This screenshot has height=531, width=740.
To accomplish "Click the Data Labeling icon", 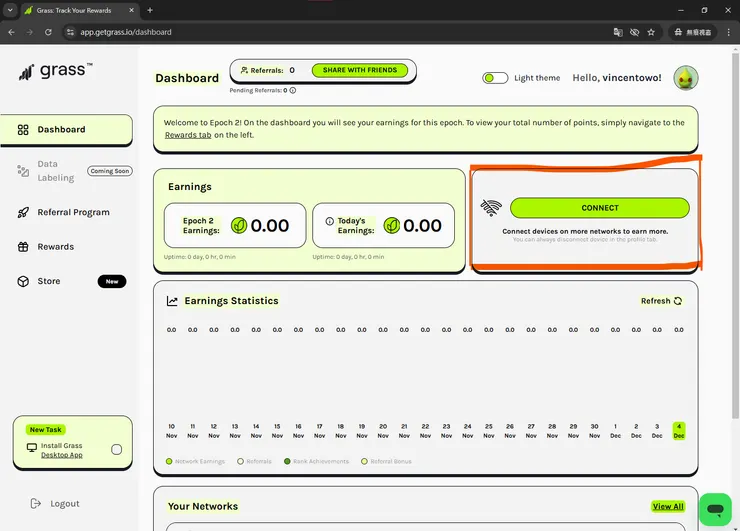I will (x=23, y=171).
